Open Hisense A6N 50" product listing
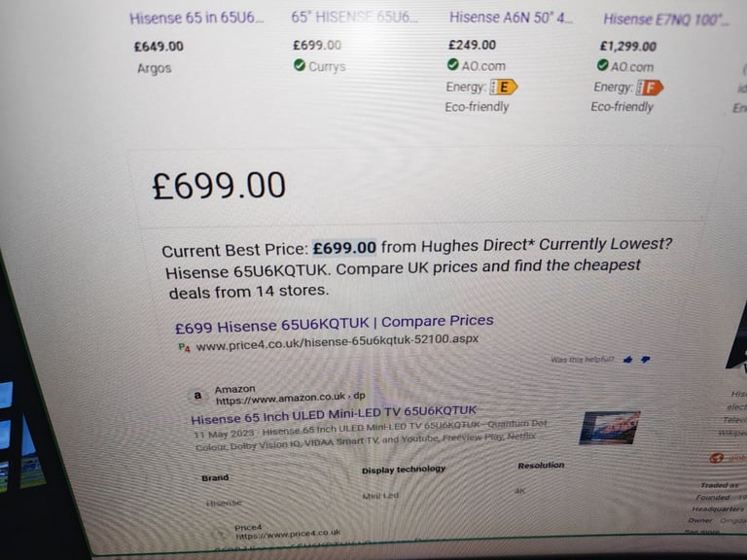Image resolution: width=747 pixels, height=560 pixels. coord(512,17)
